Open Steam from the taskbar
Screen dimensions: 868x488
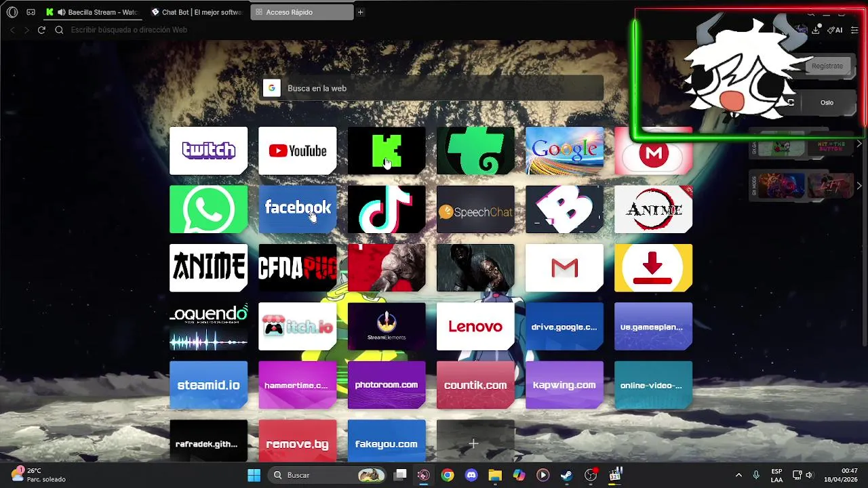click(x=566, y=475)
